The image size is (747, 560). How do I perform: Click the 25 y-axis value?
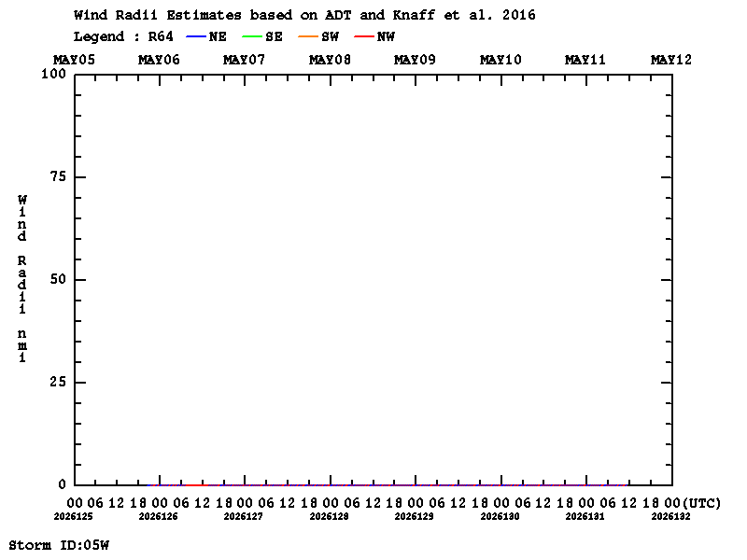pos(58,382)
